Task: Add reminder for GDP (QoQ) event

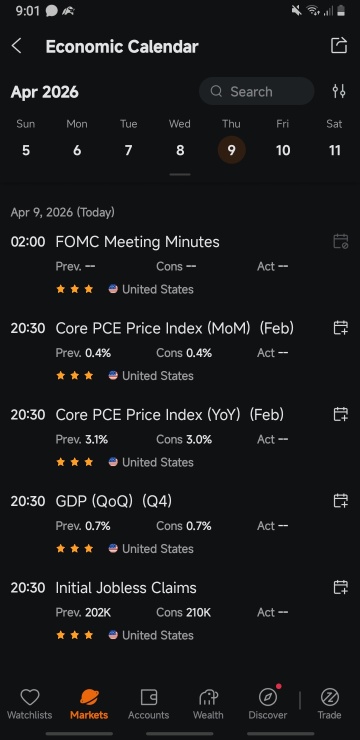Action: coord(340,500)
